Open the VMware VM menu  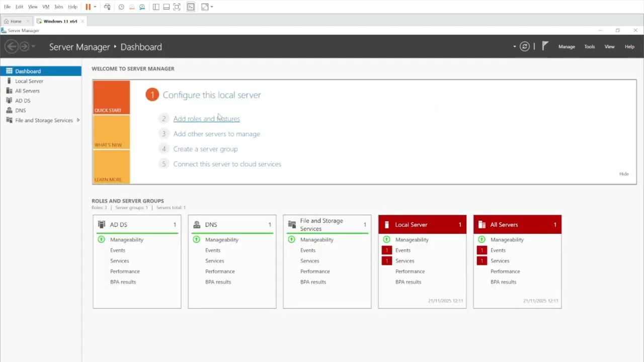(46, 7)
